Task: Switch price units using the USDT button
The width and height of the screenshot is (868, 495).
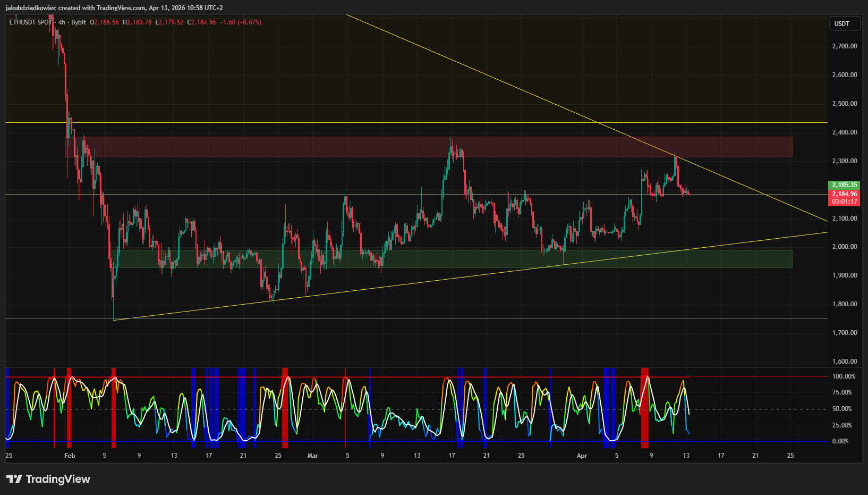Action: pyautogui.click(x=844, y=23)
